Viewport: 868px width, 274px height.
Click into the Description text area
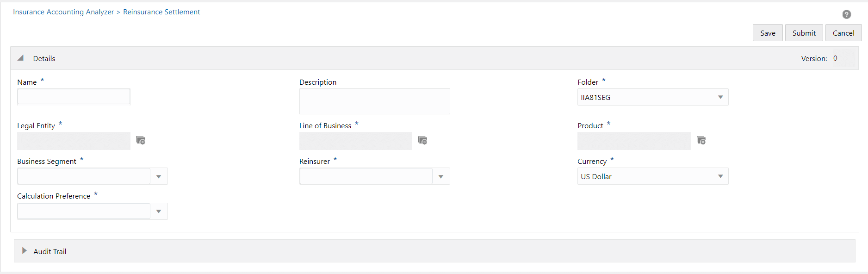pos(374,101)
